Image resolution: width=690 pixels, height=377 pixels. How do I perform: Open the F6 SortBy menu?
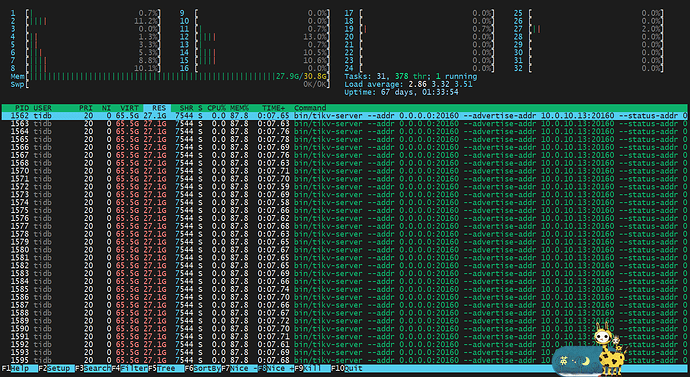pyautogui.click(x=202, y=368)
